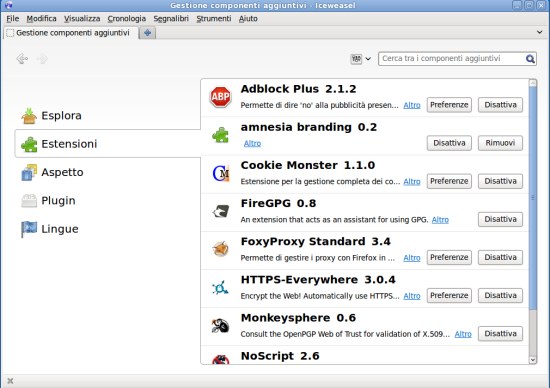Click the scrollbar down arrow of extensions list
The height and width of the screenshot is (388, 550).
coord(533,360)
